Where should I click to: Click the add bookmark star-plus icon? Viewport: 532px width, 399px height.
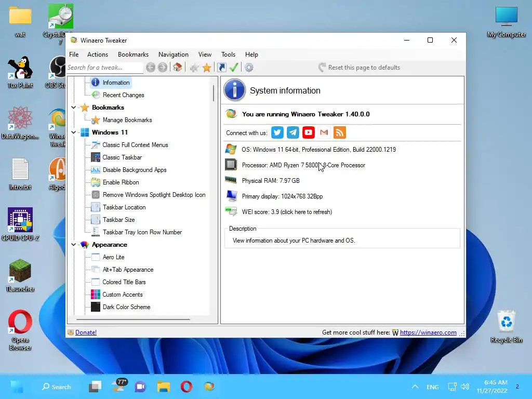tap(194, 68)
